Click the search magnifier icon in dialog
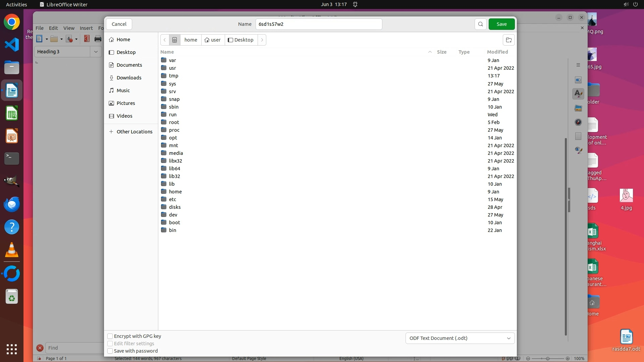The image size is (644, 362). [x=480, y=24]
